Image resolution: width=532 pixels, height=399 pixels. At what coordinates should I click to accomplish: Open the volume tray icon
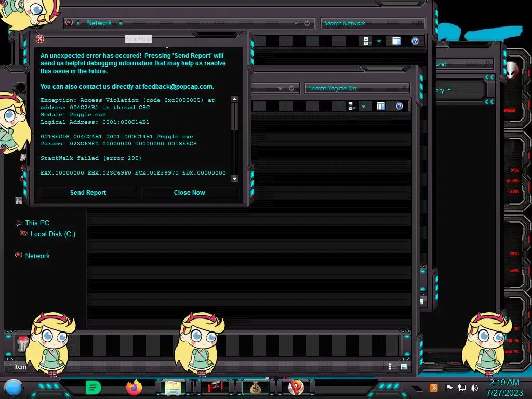(474, 388)
